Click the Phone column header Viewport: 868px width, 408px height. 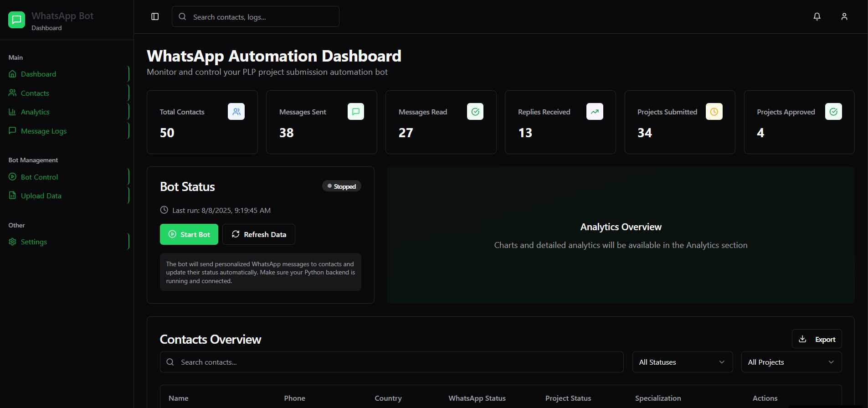(x=295, y=398)
